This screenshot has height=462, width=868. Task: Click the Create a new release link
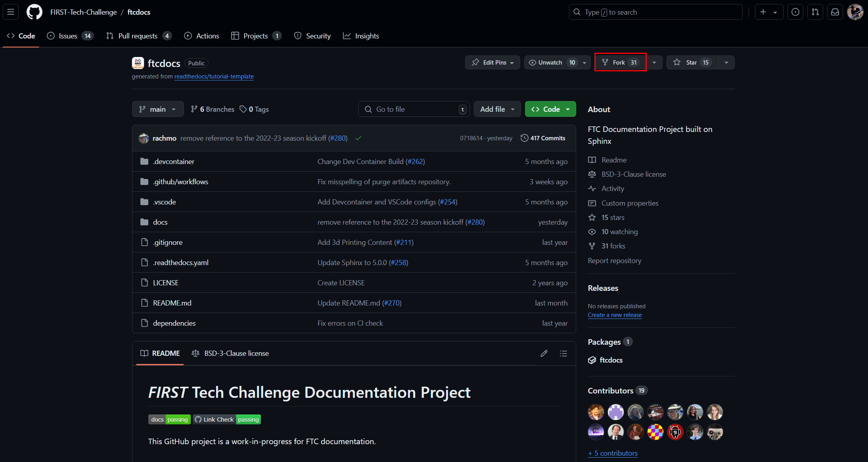615,315
